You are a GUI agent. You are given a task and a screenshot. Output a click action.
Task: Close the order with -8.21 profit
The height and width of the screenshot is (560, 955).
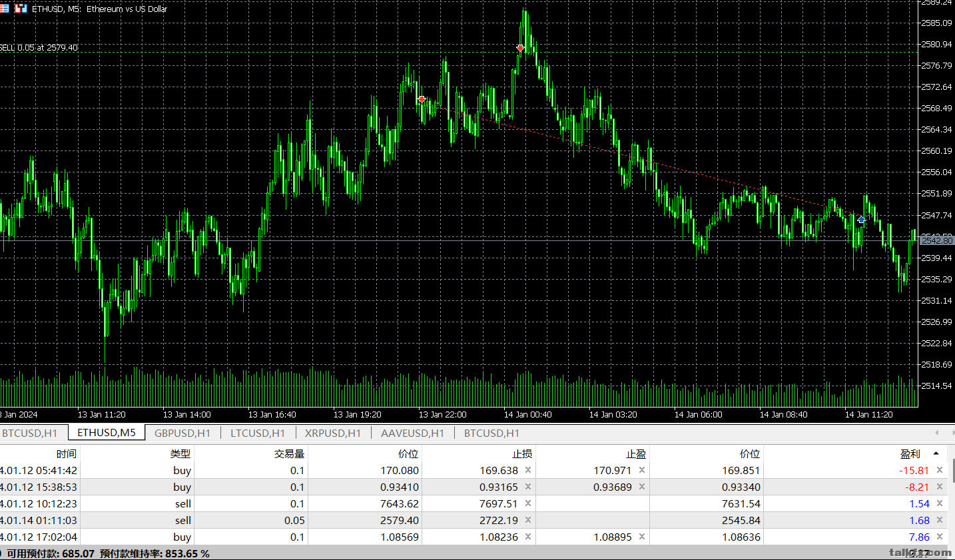940,487
